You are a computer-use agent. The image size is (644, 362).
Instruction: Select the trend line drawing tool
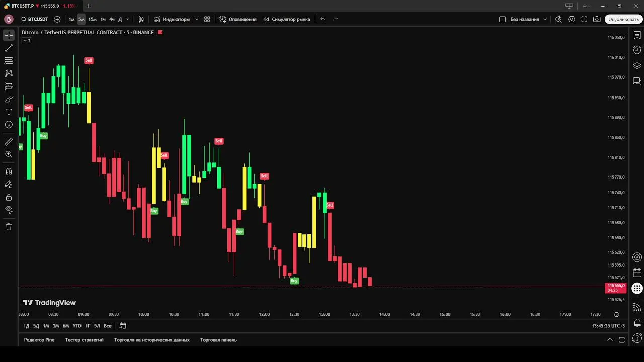9,48
